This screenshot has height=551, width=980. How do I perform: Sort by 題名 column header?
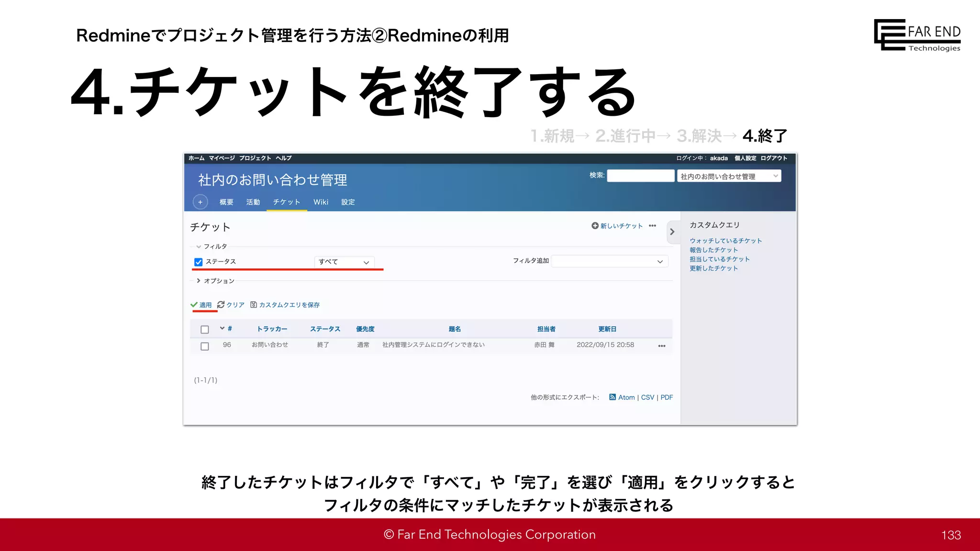pyautogui.click(x=455, y=329)
